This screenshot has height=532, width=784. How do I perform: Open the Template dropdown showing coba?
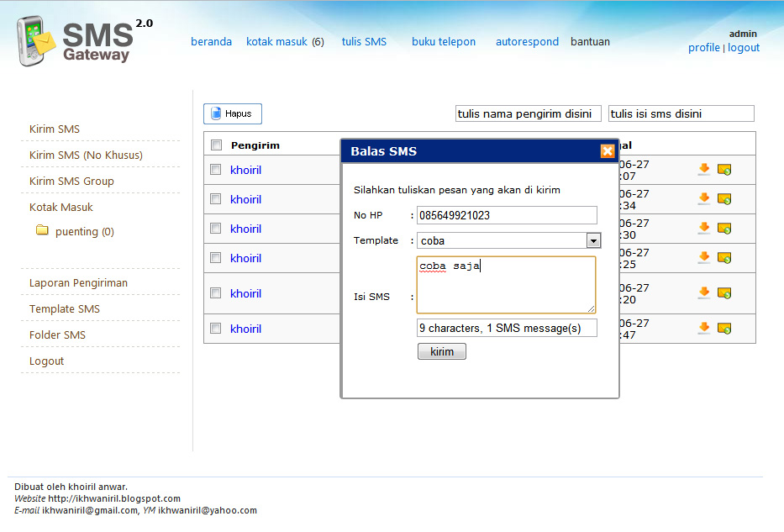tap(593, 241)
